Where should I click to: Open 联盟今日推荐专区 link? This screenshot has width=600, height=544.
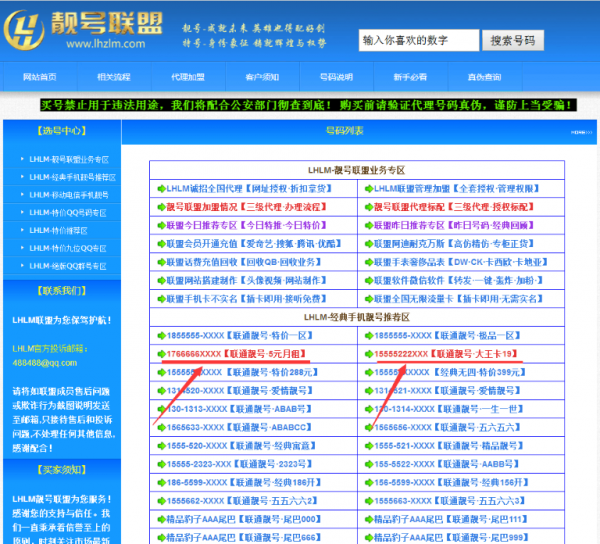pyautogui.click(x=246, y=225)
